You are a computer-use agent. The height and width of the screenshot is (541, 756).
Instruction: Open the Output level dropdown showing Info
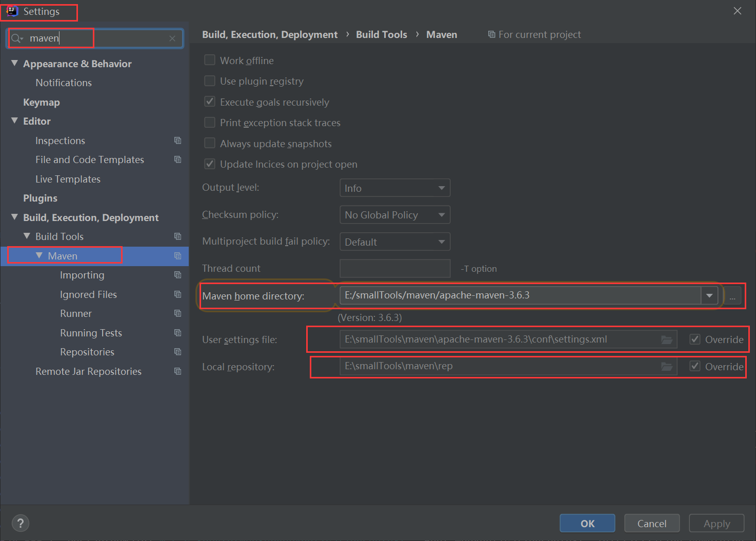pyautogui.click(x=394, y=188)
